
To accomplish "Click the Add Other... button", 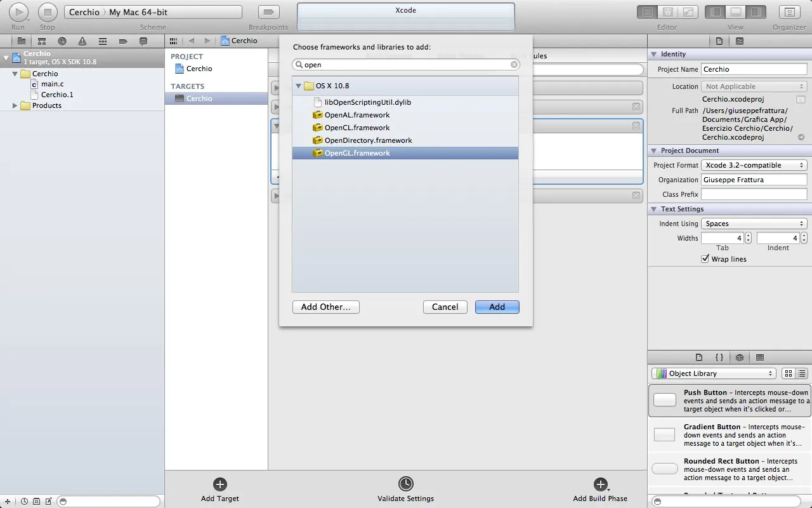I will [x=325, y=307].
